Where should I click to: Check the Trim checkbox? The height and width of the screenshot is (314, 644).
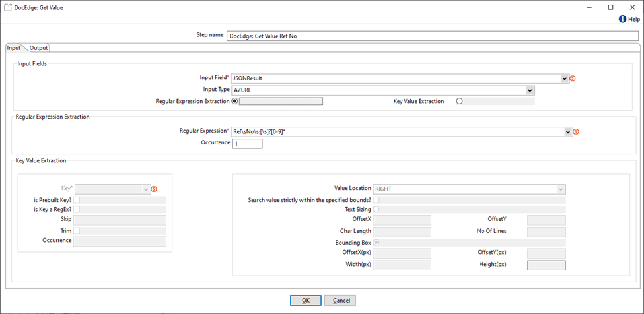click(77, 231)
